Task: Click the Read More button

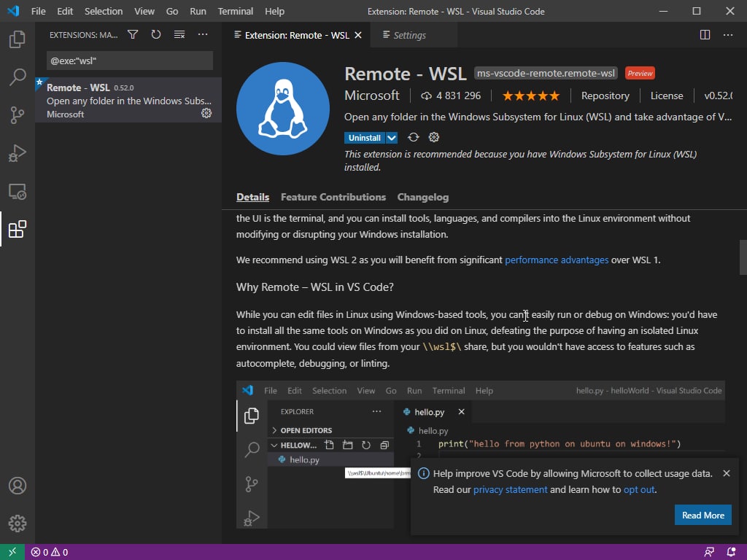Action: coord(703,516)
